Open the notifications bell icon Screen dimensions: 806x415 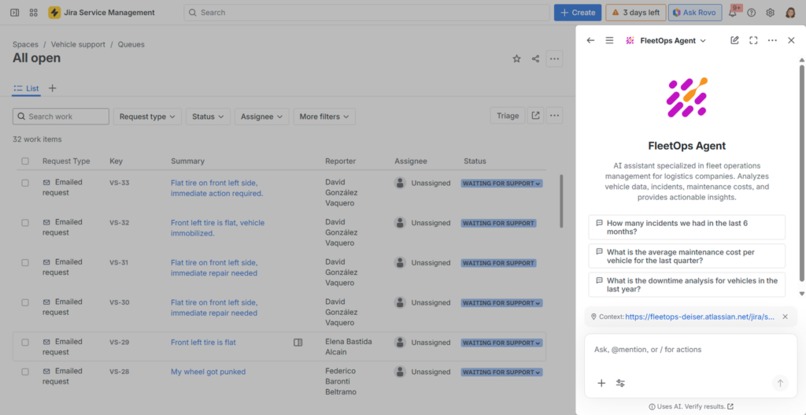tap(732, 12)
